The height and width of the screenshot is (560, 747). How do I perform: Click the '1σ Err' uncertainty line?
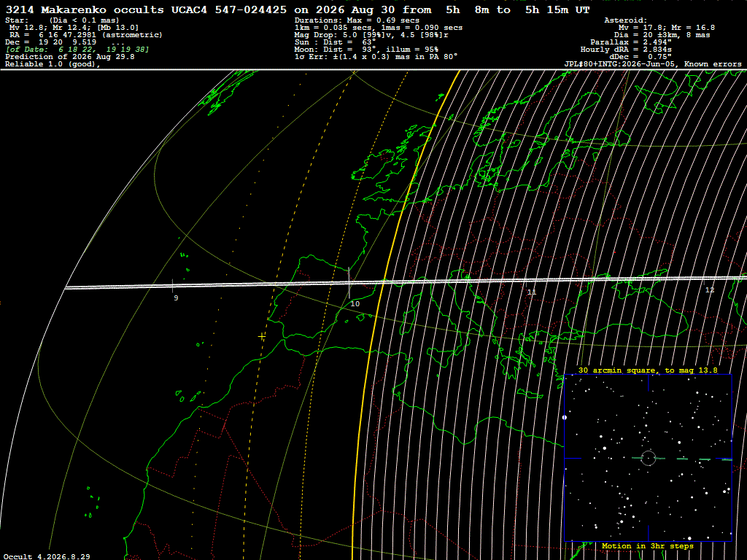click(376, 56)
